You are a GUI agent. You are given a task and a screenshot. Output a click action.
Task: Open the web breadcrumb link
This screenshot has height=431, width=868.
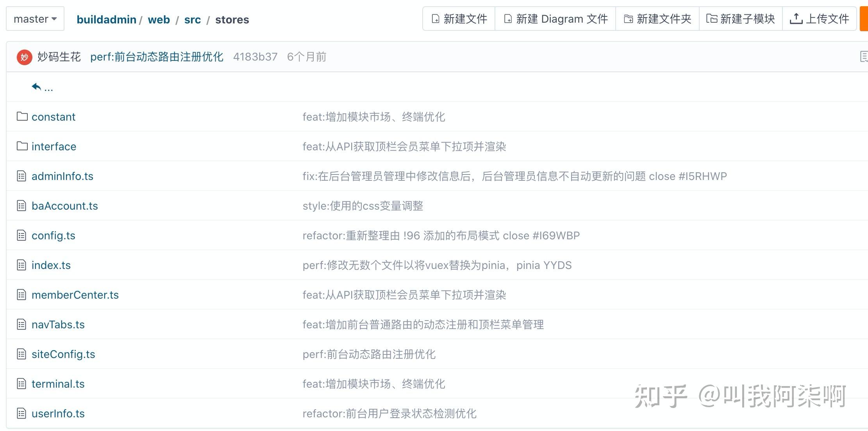pyautogui.click(x=159, y=20)
